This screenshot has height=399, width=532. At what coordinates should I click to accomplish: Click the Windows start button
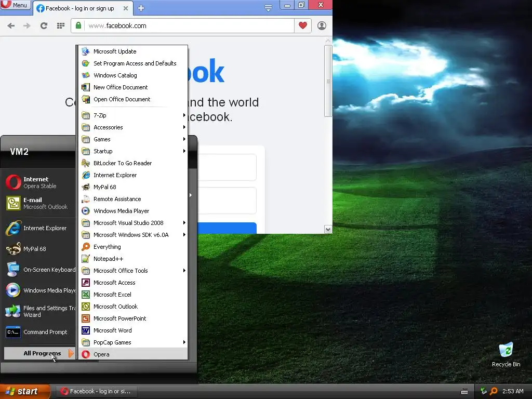tap(25, 391)
